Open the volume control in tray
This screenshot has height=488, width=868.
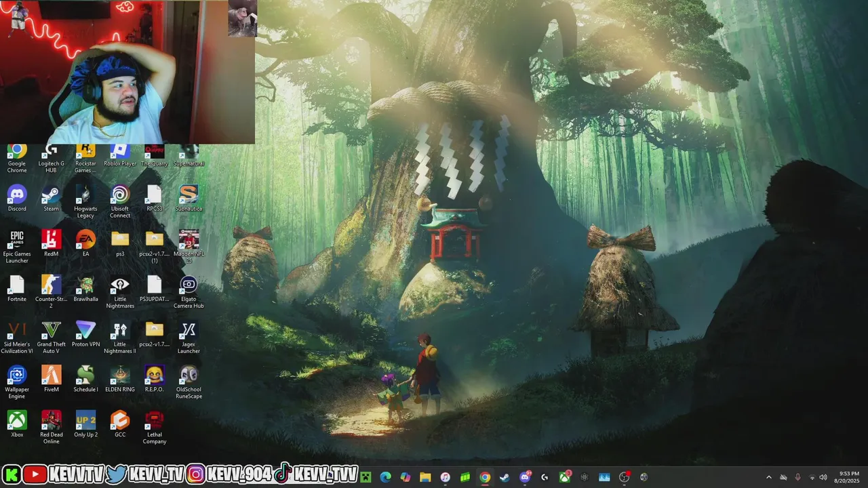pos(823,477)
